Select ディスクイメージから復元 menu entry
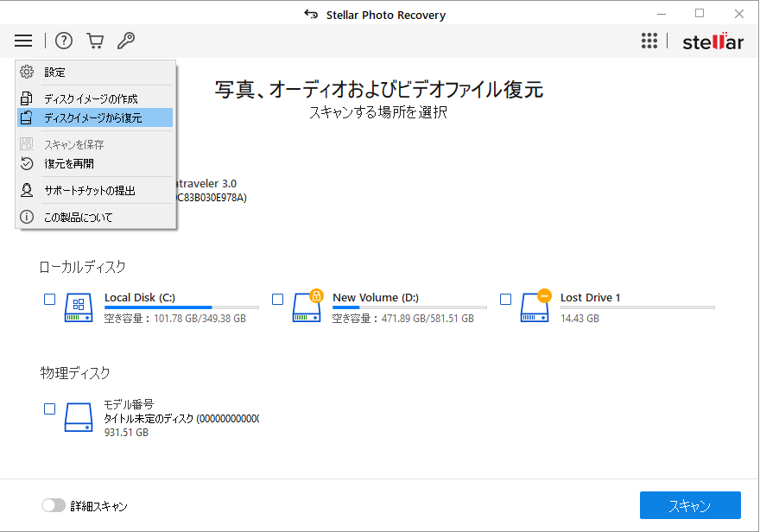 pyautogui.click(x=95, y=117)
